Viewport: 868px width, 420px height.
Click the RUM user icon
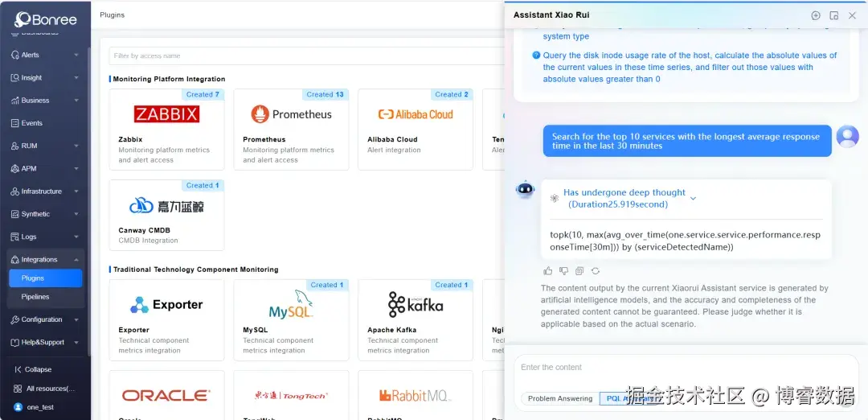tap(15, 146)
